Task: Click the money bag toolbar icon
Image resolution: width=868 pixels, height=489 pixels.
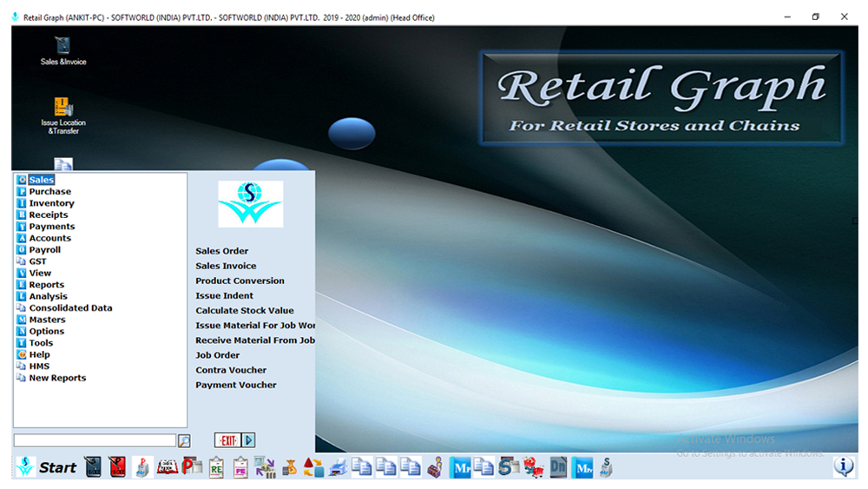Action: (x=290, y=468)
